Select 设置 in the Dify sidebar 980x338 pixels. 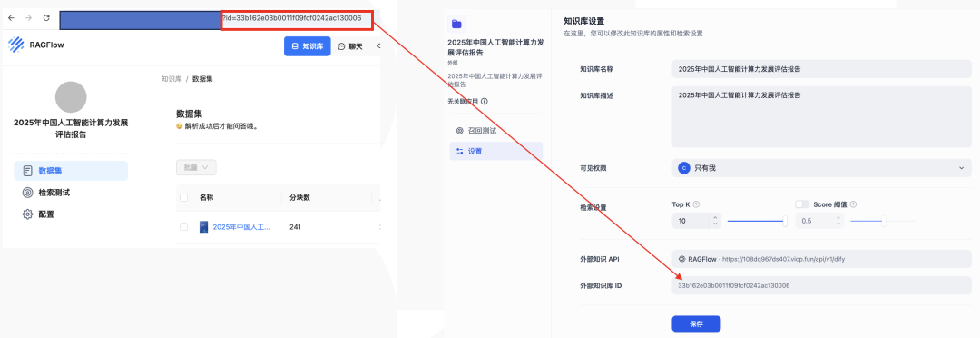click(495, 151)
